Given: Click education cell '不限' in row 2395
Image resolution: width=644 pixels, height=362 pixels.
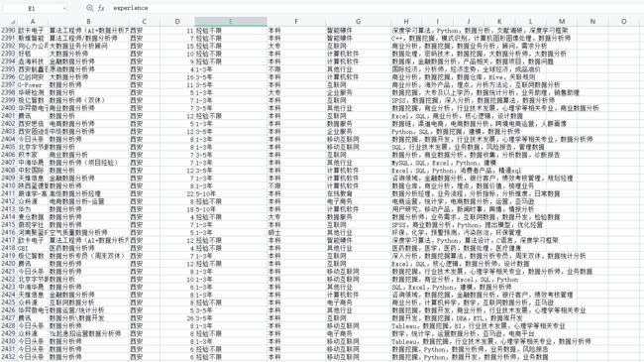Looking at the screenshot, I should [x=274, y=69].
